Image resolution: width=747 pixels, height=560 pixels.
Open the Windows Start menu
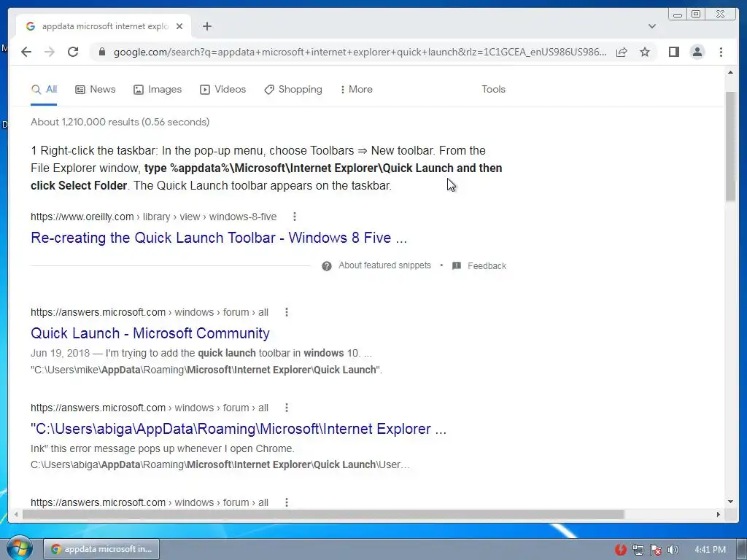click(x=19, y=548)
